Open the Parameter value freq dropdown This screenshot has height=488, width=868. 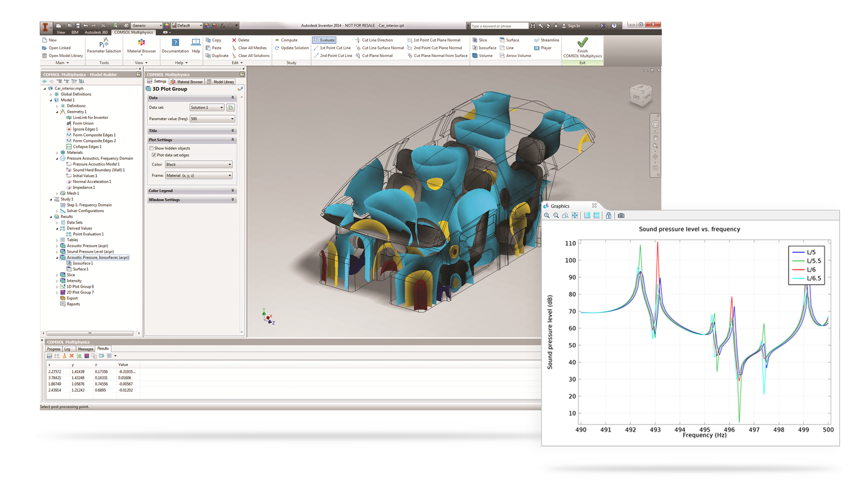(212, 119)
